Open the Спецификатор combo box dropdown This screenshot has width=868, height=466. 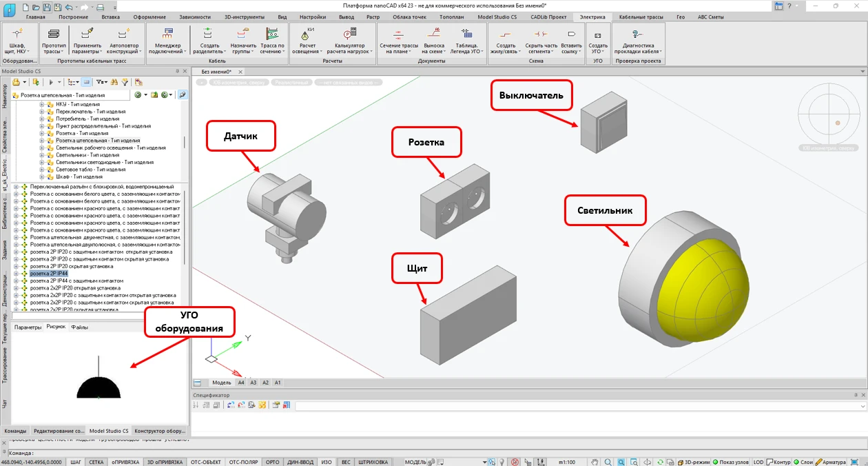click(x=863, y=406)
